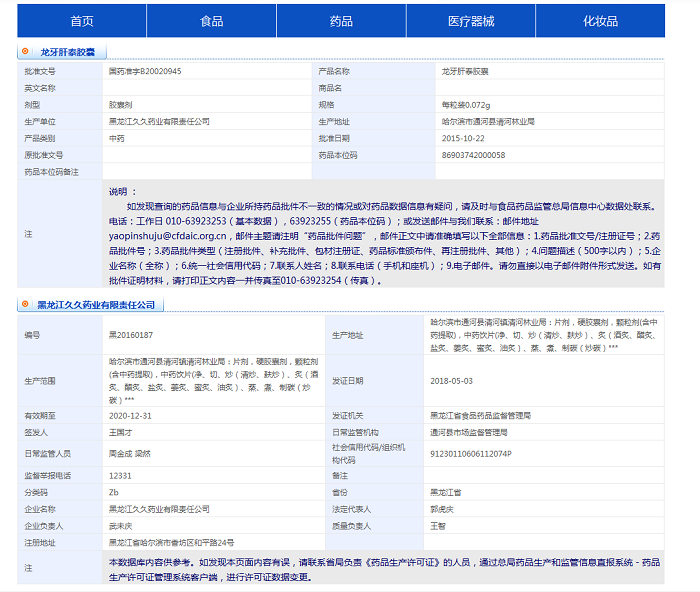Click quality manager 王智
Screen dimensions: 700x592
438,526
